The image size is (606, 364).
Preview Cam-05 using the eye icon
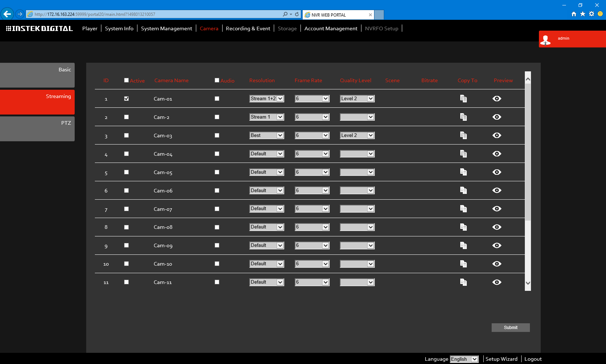[497, 172]
